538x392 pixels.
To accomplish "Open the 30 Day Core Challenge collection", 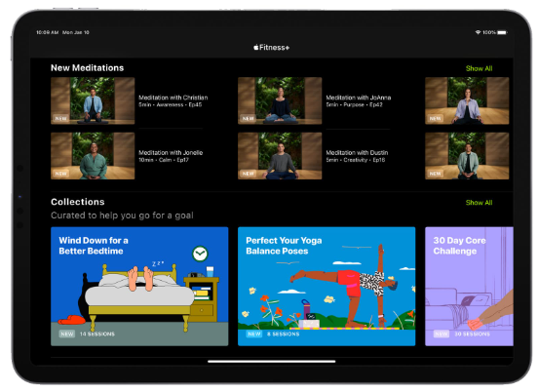I will coord(469,287).
